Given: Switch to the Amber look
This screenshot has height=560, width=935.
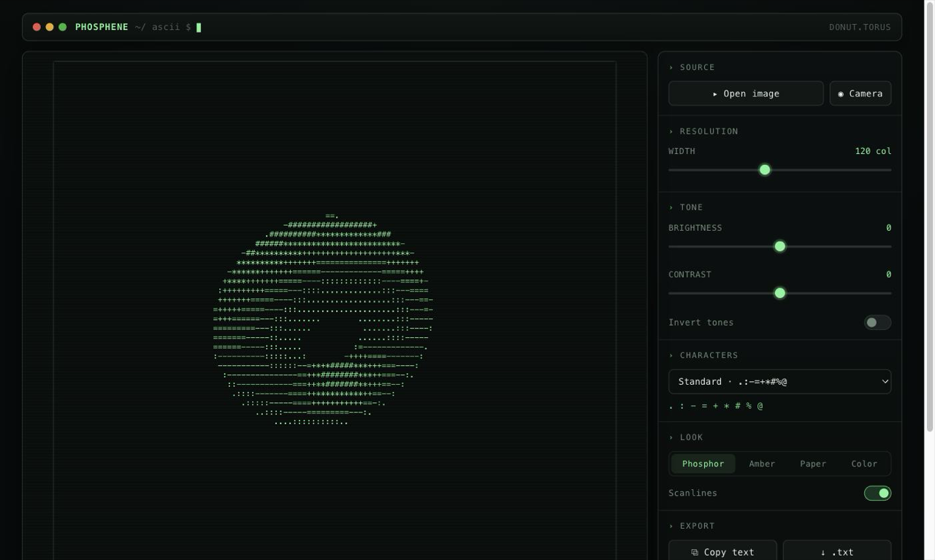Looking at the screenshot, I should (762, 464).
